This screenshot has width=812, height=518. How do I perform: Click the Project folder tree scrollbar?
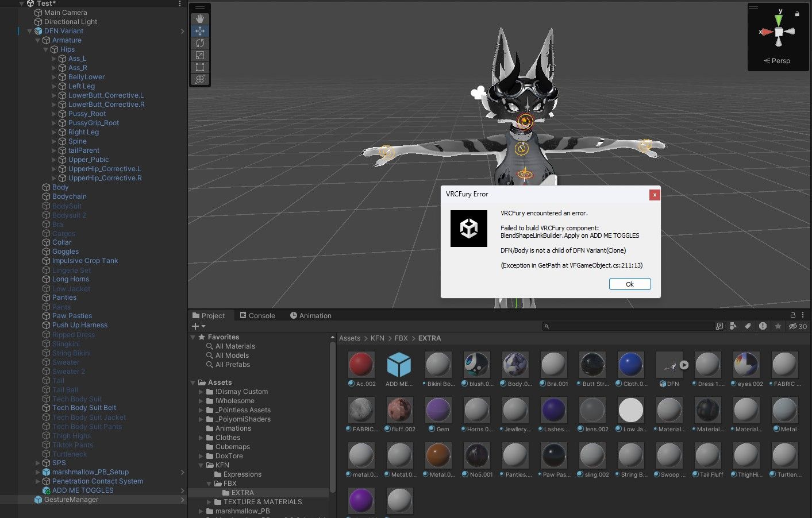click(x=332, y=418)
